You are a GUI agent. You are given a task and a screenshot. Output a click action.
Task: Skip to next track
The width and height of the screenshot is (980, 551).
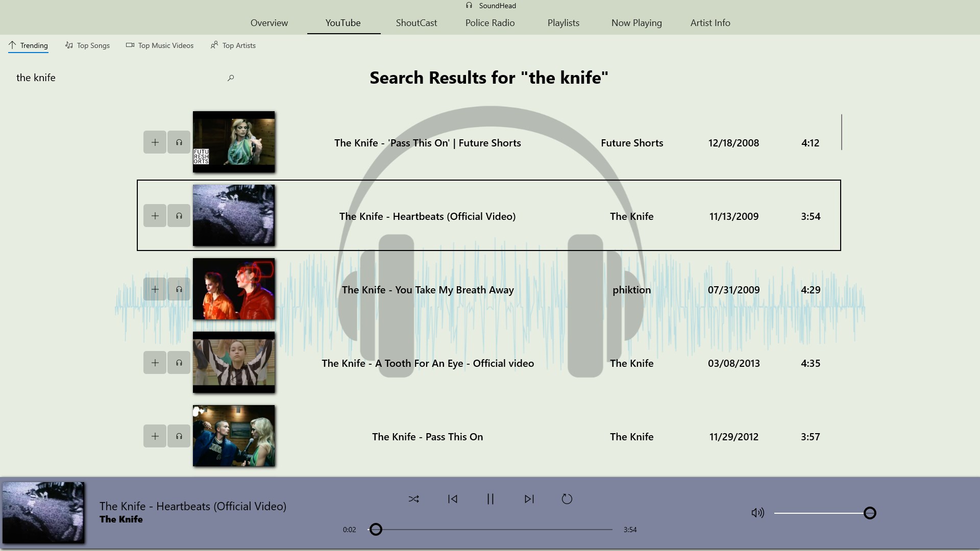coord(529,499)
